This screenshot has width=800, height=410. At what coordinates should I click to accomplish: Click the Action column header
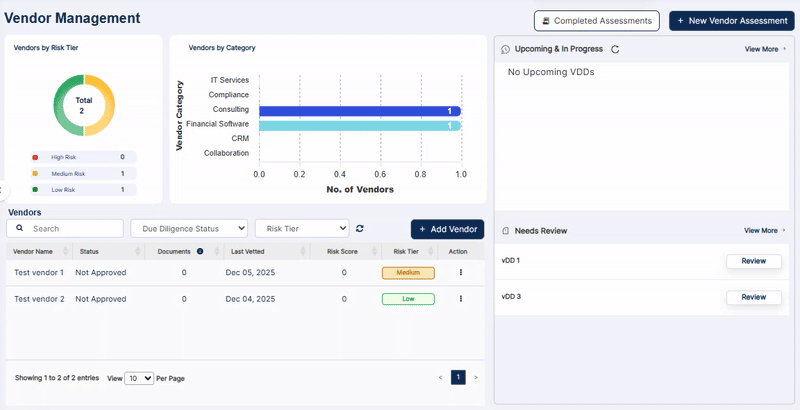click(x=458, y=251)
